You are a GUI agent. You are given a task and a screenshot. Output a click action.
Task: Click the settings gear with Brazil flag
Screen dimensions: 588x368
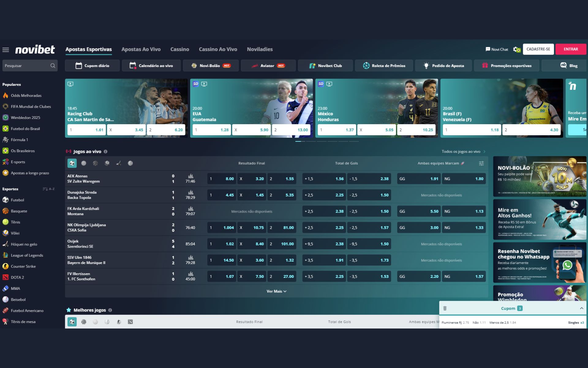coord(517,49)
